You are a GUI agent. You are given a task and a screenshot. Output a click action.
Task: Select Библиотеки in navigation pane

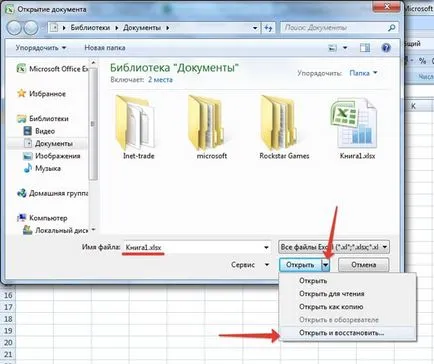43,119
